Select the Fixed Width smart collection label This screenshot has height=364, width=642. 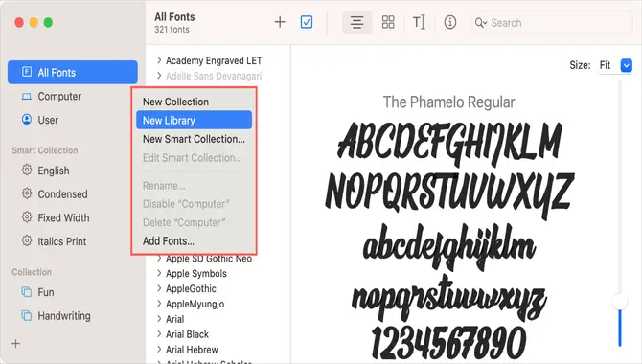(63, 217)
